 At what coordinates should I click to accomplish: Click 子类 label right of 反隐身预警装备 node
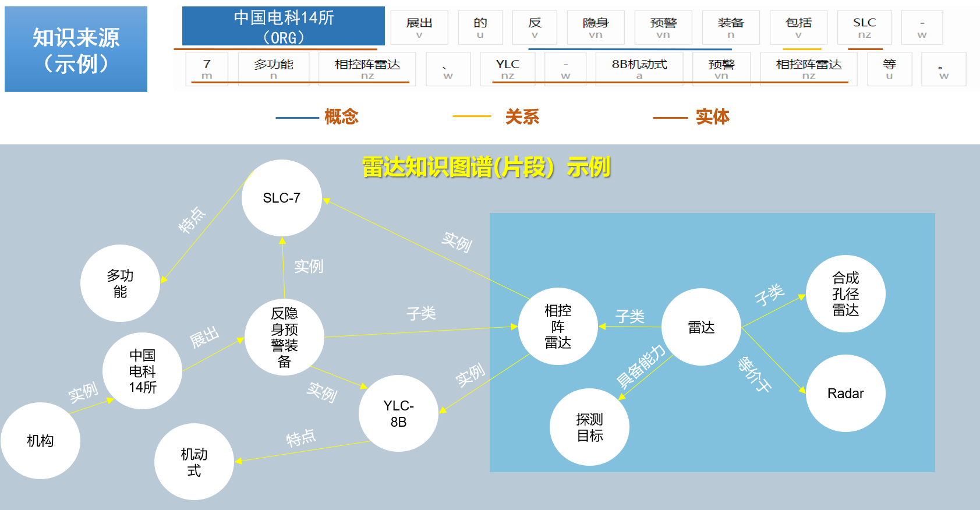[x=421, y=314]
